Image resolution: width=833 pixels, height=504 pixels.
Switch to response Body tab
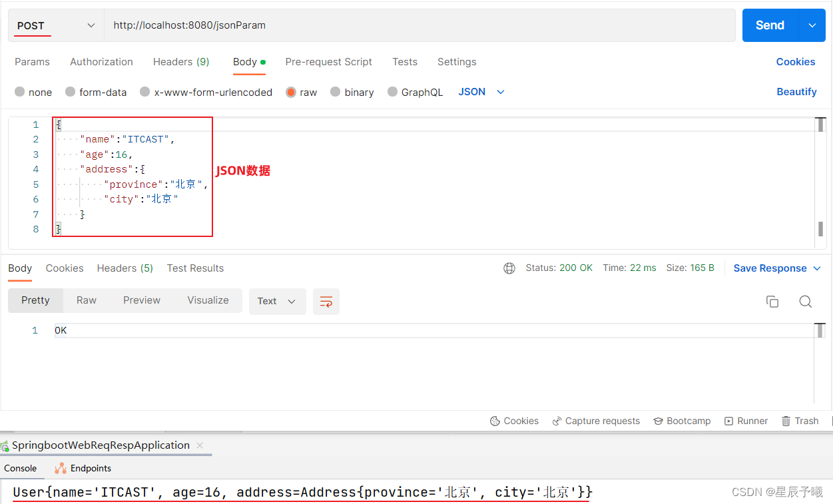pos(20,268)
